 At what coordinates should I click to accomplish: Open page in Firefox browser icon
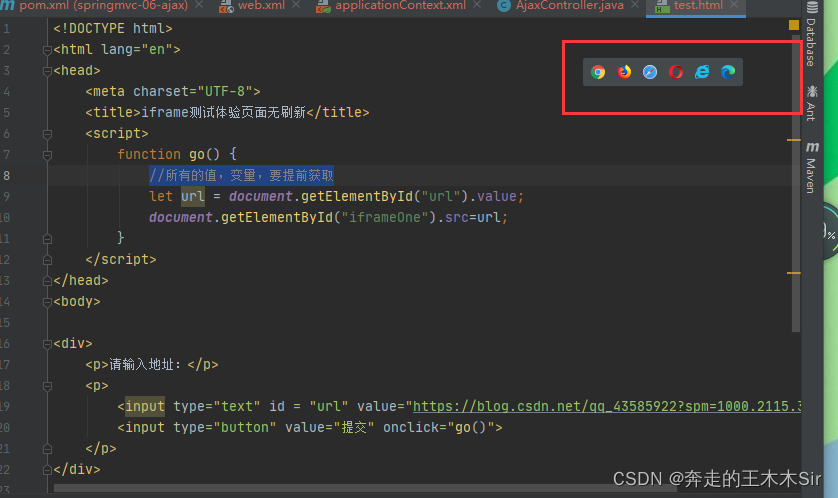pos(624,72)
